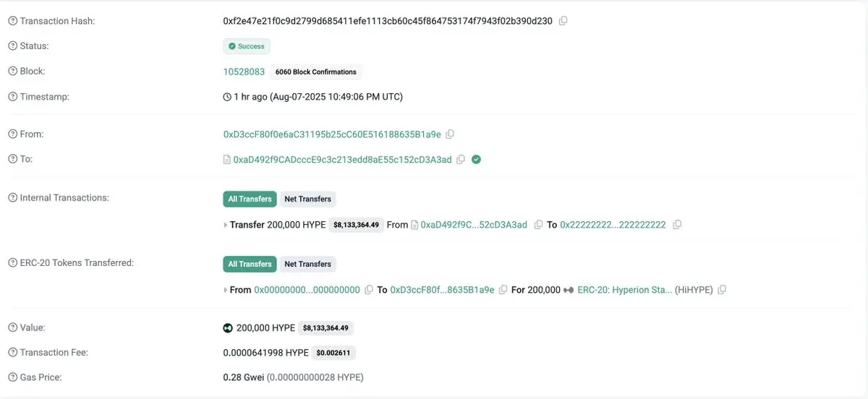Expand the Transfer 200,000 HYPE row arrow
This screenshot has width=868, height=399.
pos(226,225)
